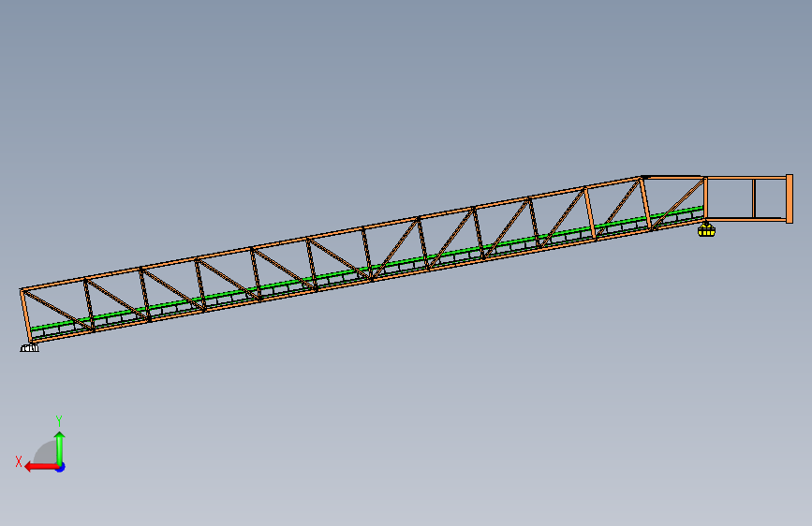Click the gray XY plane quadrant of triad
This screenshot has width=812, height=526.
(x=46, y=453)
